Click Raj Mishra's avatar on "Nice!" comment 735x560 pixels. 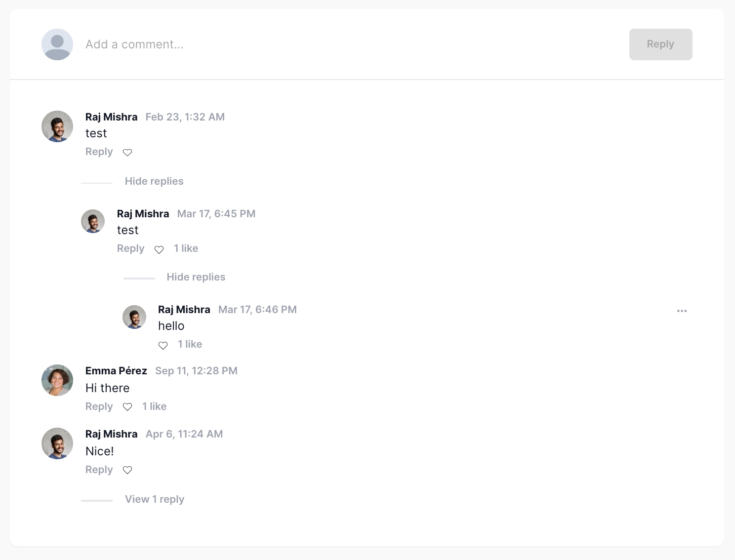click(57, 443)
